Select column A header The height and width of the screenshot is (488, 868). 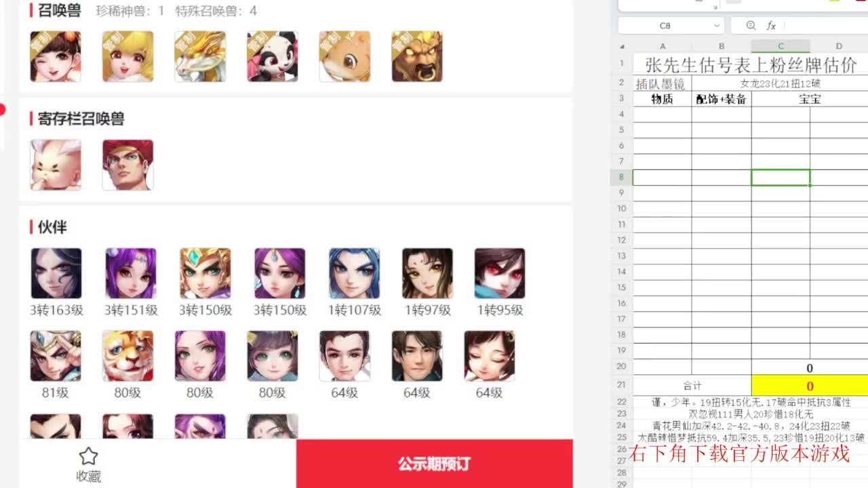coord(663,46)
